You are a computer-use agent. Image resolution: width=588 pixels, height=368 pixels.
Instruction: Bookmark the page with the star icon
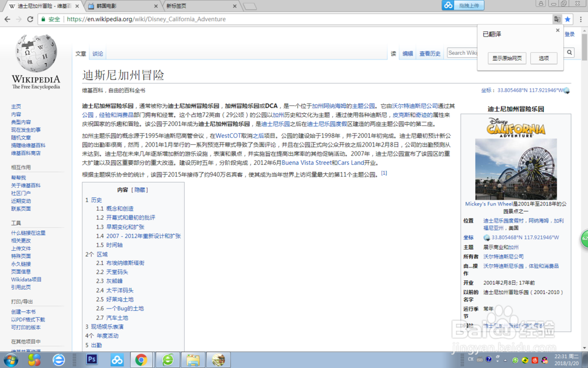tap(567, 19)
